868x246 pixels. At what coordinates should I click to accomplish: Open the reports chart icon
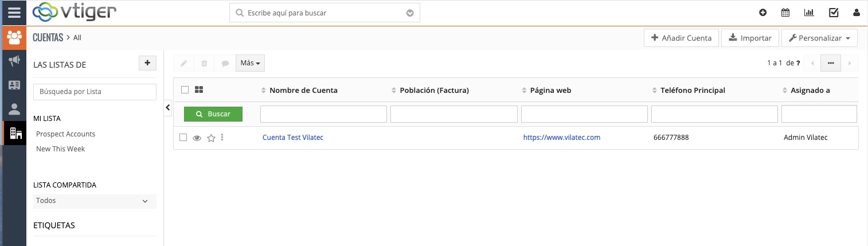click(x=809, y=13)
